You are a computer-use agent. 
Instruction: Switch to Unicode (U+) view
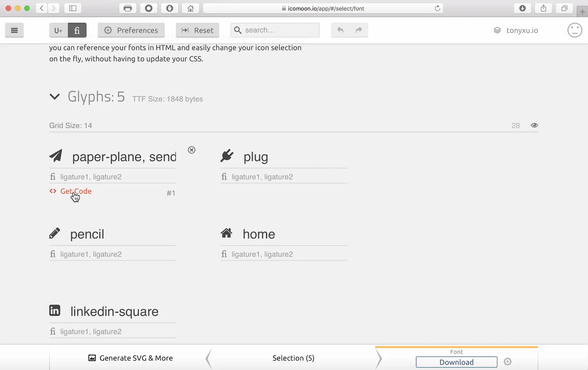58,30
